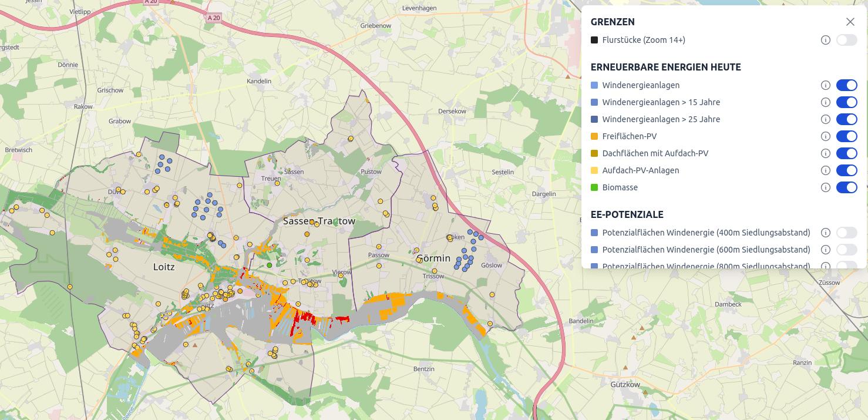Click the orange Freiflächen-PV color swatch

594,136
